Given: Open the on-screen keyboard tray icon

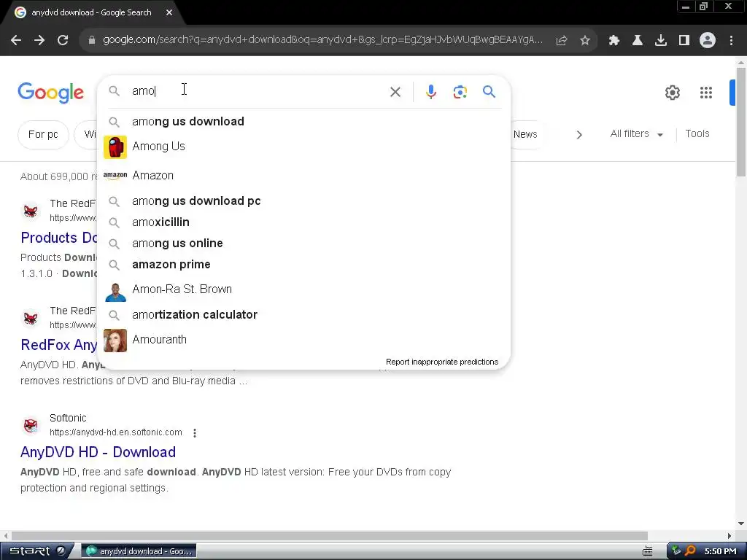Looking at the screenshot, I should click(648, 551).
